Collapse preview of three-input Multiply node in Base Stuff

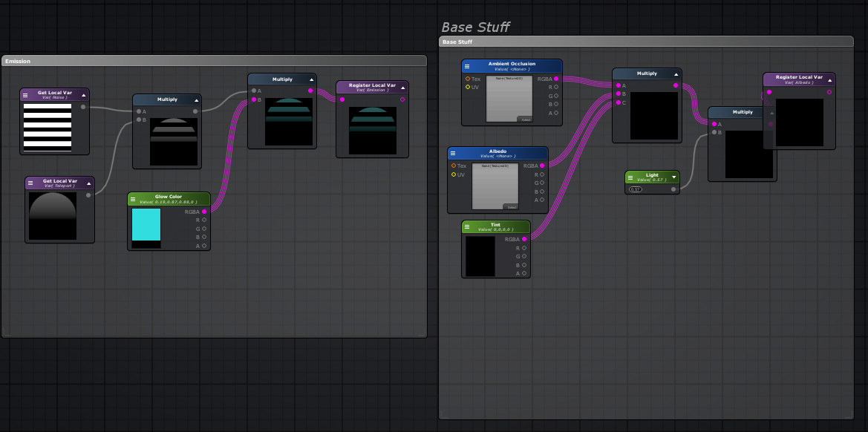click(676, 74)
